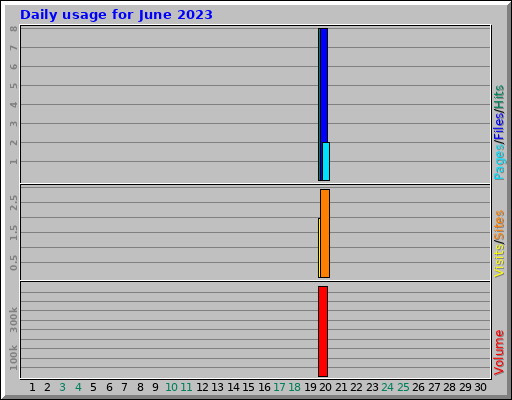Image resolution: width=512 pixels, height=400 pixels.
Task: Click the 'Pages/Files/Hits' vertical legend label
Action: click(x=499, y=133)
